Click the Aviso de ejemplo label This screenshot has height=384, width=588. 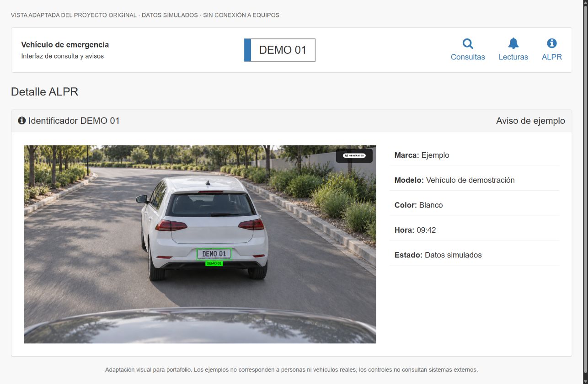click(530, 121)
